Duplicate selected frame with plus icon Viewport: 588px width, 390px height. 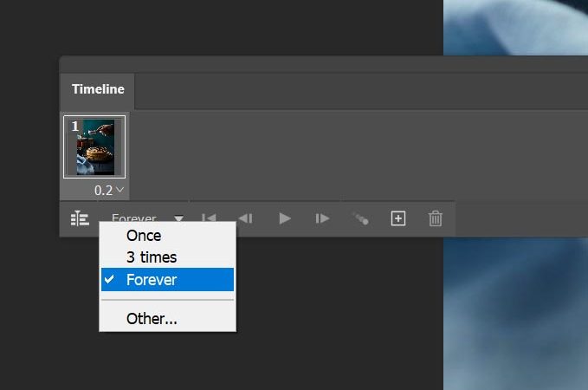[398, 218]
